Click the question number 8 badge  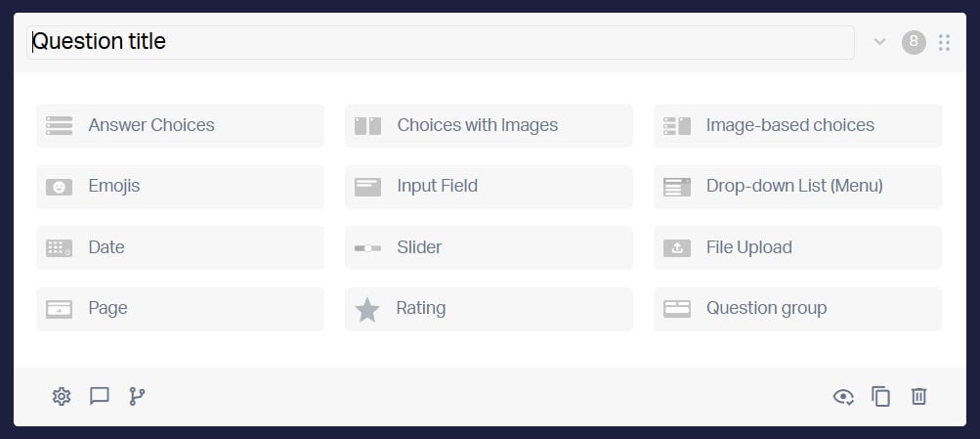point(914,42)
